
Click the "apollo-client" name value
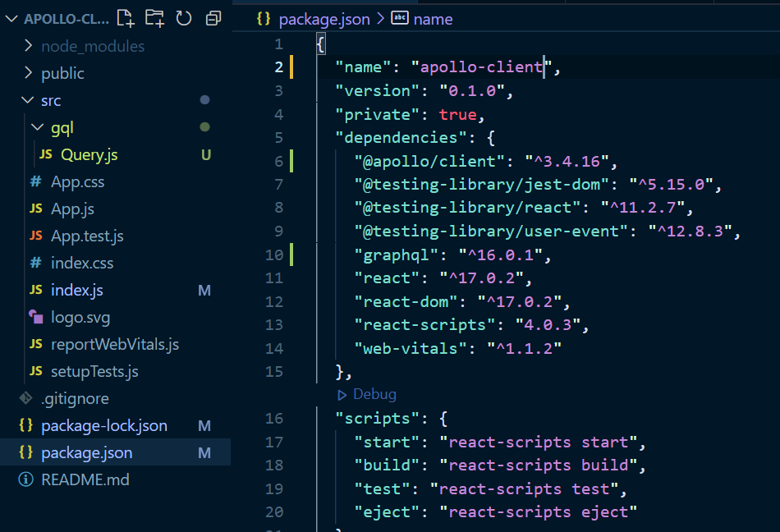(481, 67)
